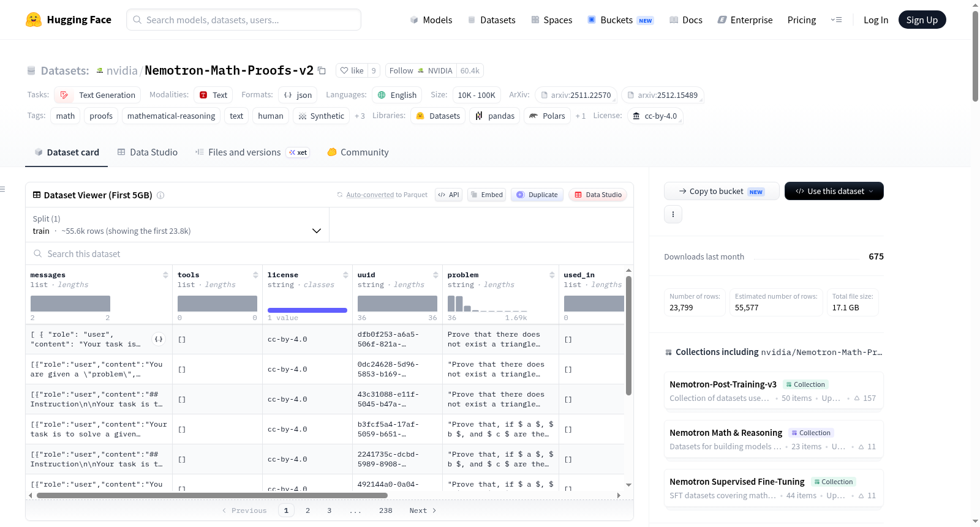Screen dimensions: 980x527
Task: Click the Log In link
Action: click(875, 20)
